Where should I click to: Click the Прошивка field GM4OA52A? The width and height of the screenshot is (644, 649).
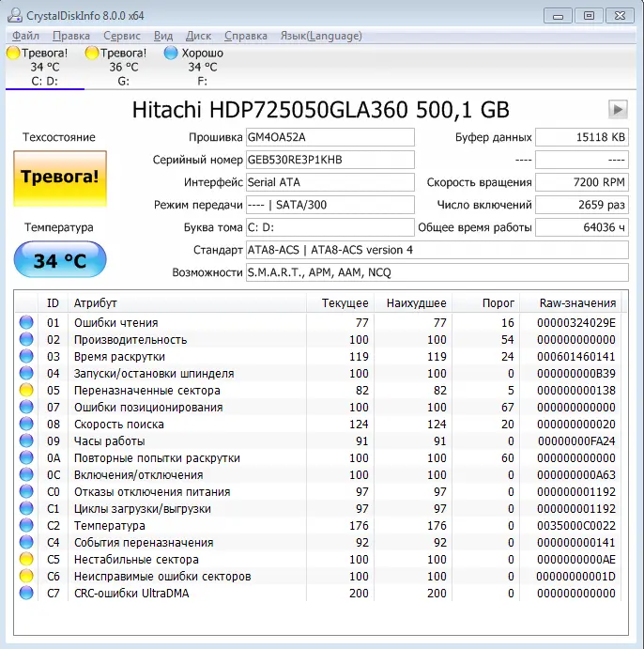329,137
